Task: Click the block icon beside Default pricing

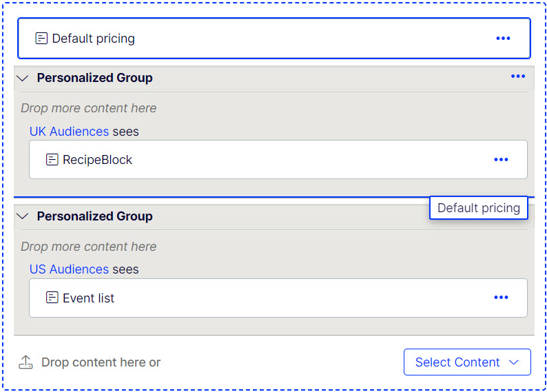Action: [x=41, y=39]
